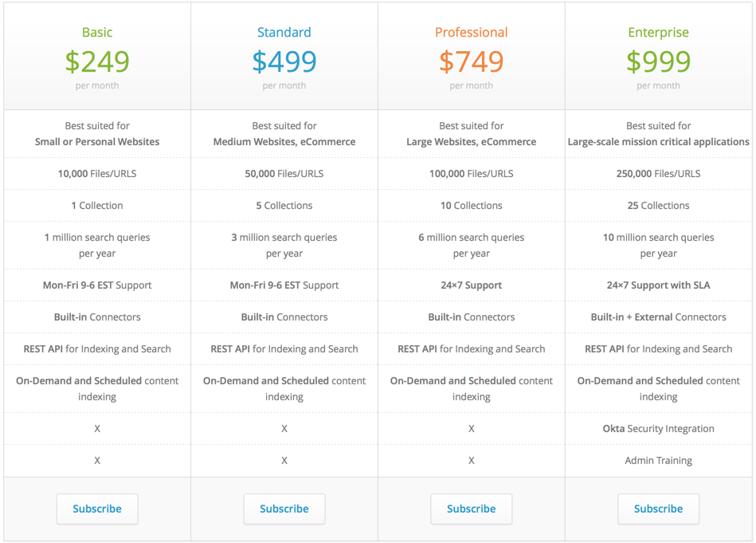Click the $249 price
Image resolution: width=756 pixels, height=543 pixels.
pos(97,61)
